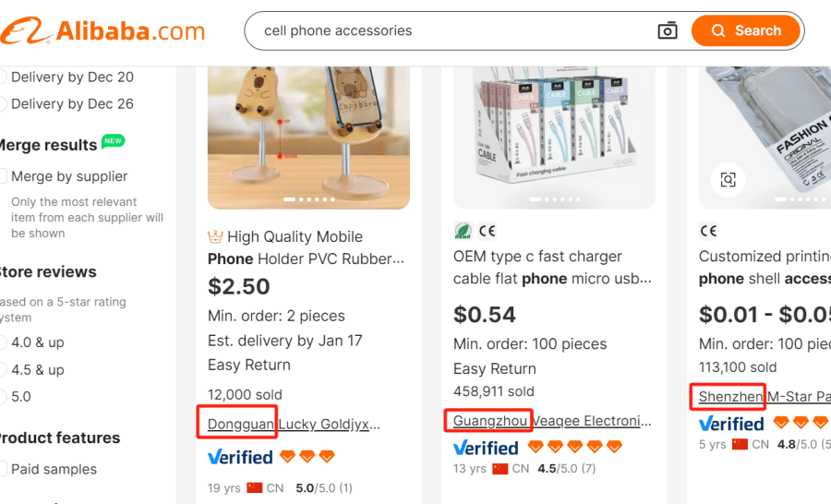This screenshot has height=504, width=831.
Task: Click the China flag next to 19 yrs
Action: pos(255,487)
